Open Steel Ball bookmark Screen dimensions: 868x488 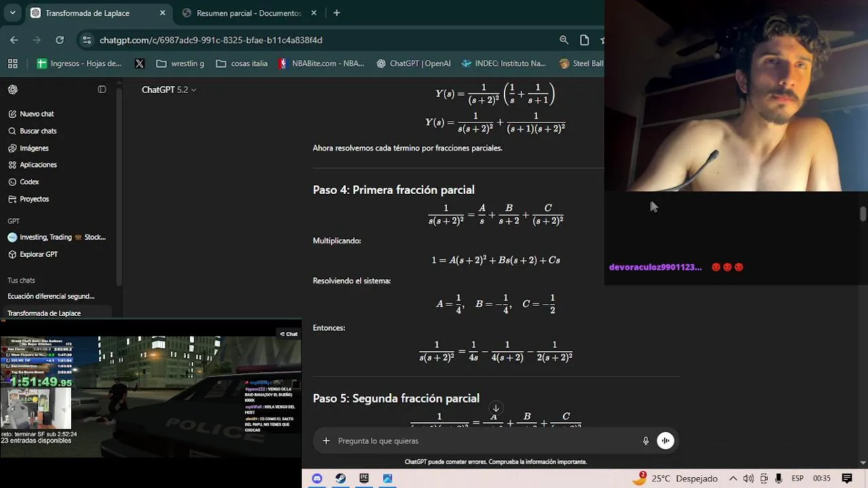[x=581, y=63]
